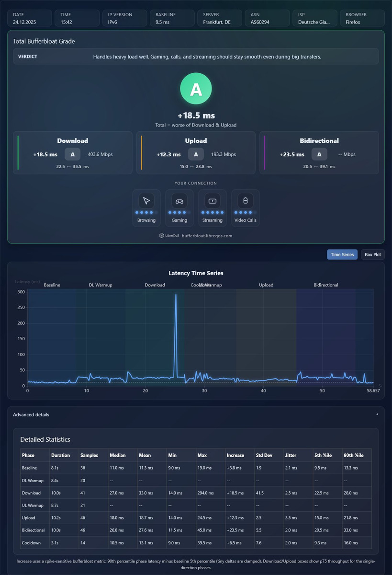This screenshot has height=575, width=392.
Task: Click the Server Frankfurt, DE info box
Action: point(220,18)
